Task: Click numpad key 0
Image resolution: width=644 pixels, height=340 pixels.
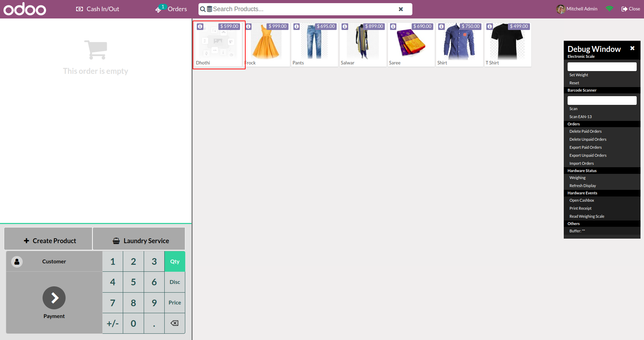Action: pos(133,323)
